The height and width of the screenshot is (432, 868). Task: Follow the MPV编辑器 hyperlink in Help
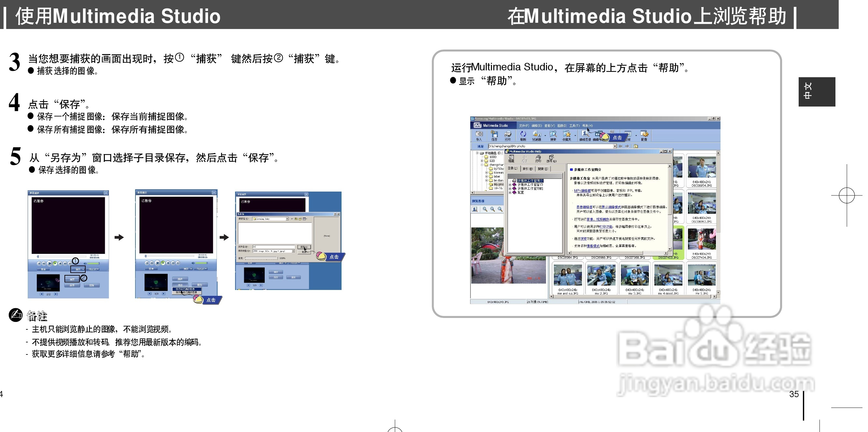pyautogui.click(x=582, y=191)
